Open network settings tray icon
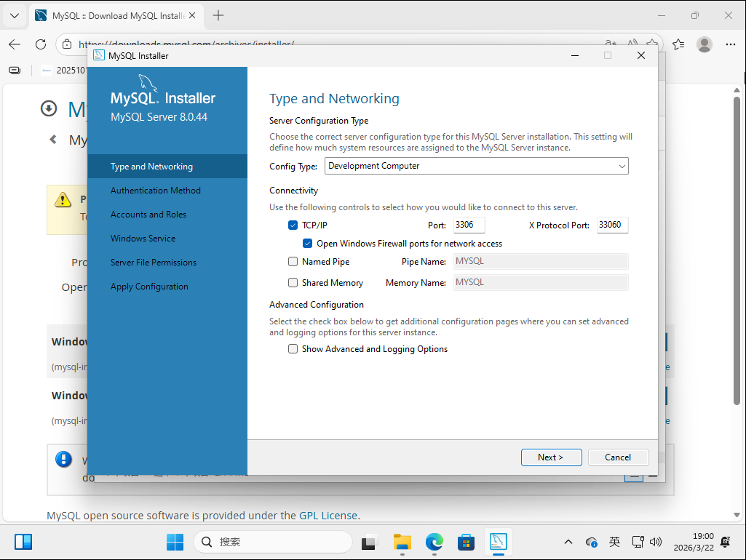This screenshot has height=560, width=746. pyautogui.click(x=638, y=542)
